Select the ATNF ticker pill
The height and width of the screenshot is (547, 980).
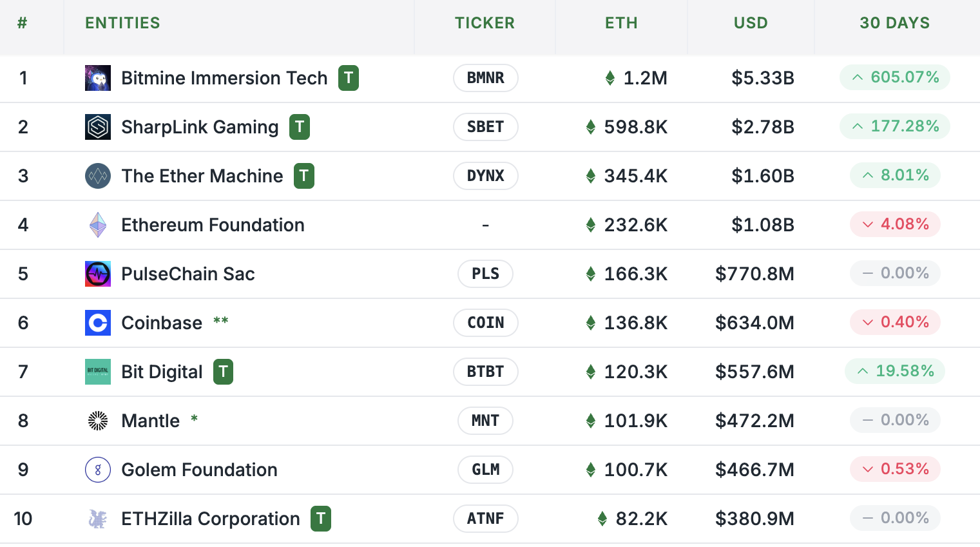(486, 519)
